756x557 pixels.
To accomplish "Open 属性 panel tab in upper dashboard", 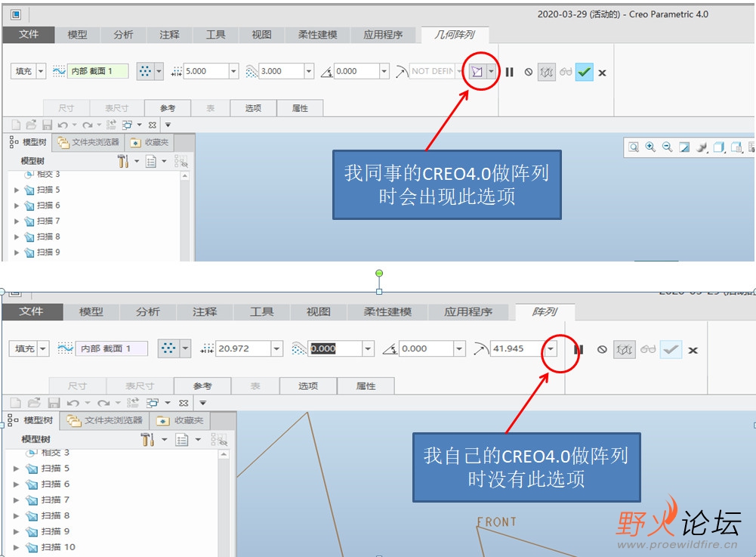I will (x=300, y=108).
